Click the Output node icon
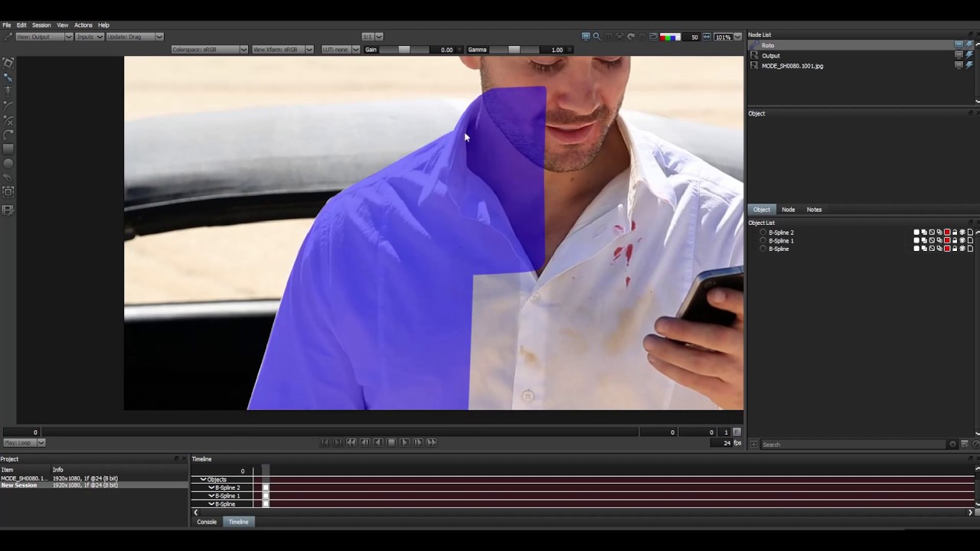 click(755, 56)
